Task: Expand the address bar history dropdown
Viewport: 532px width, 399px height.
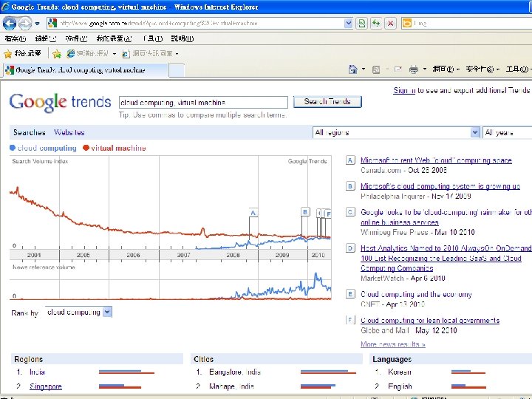Action: tap(349, 24)
